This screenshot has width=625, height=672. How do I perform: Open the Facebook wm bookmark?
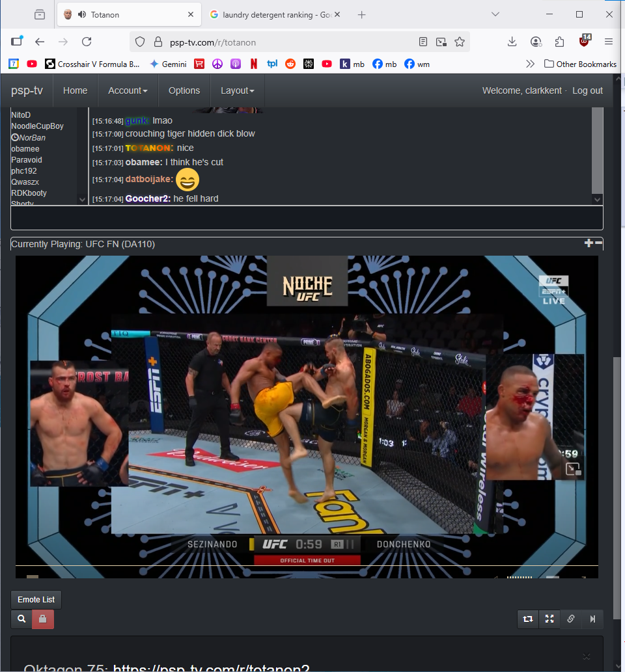(417, 64)
